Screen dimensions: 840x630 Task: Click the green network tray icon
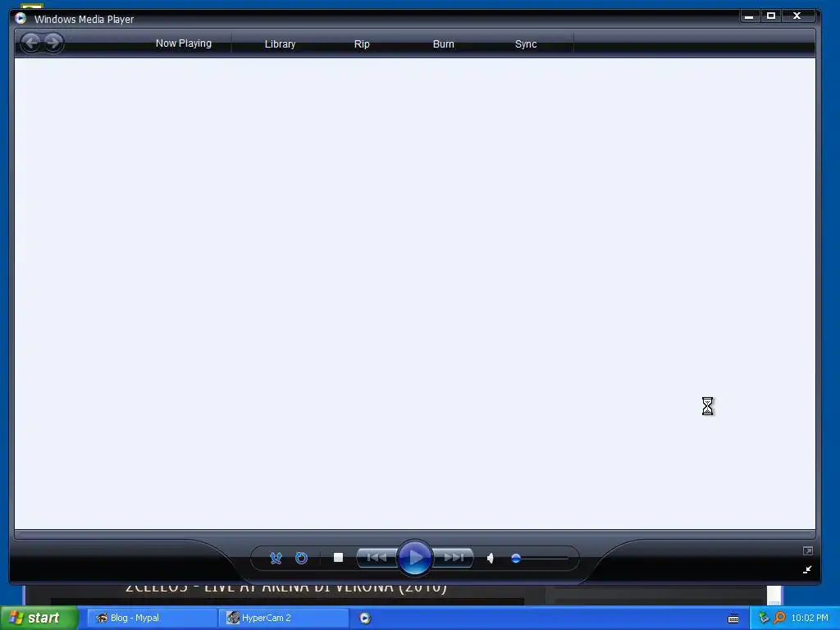764,618
